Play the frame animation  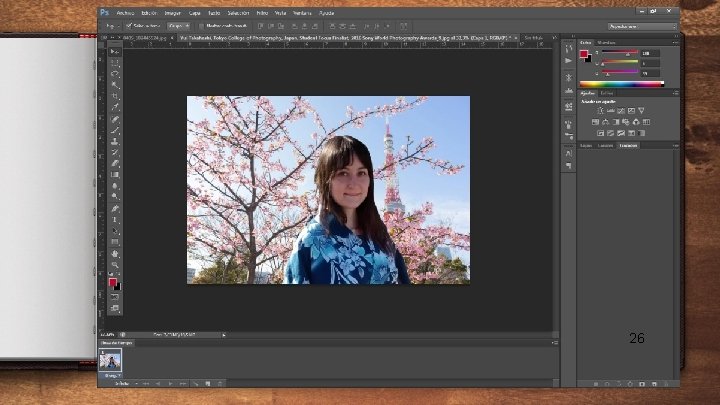tap(170, 383)
